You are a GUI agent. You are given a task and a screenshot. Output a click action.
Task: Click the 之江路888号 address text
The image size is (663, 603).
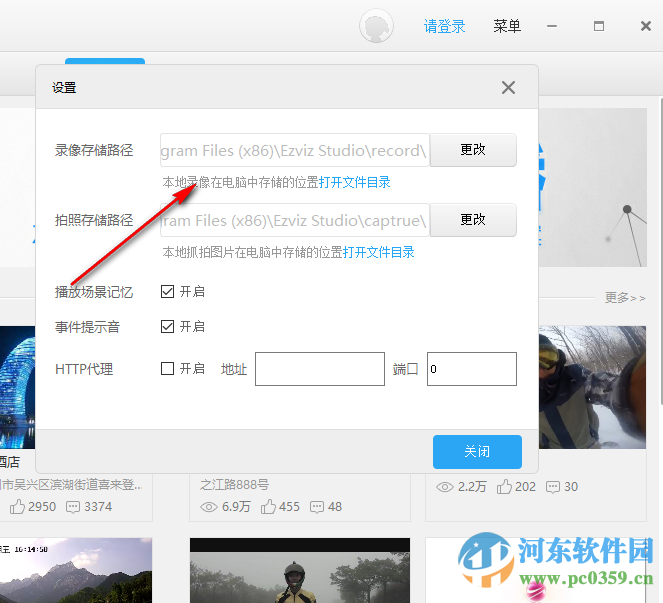pyautogui.click(x=234, y=484)
